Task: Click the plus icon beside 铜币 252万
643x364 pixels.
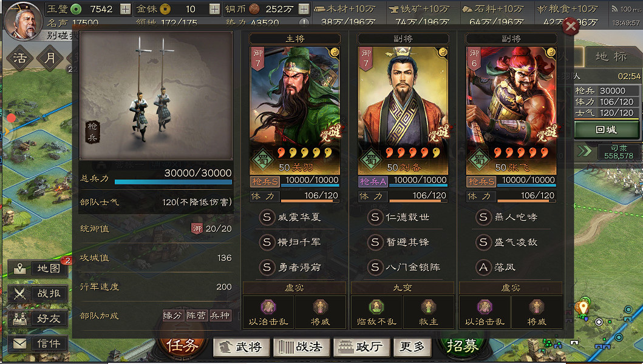Action: [304, 9]
